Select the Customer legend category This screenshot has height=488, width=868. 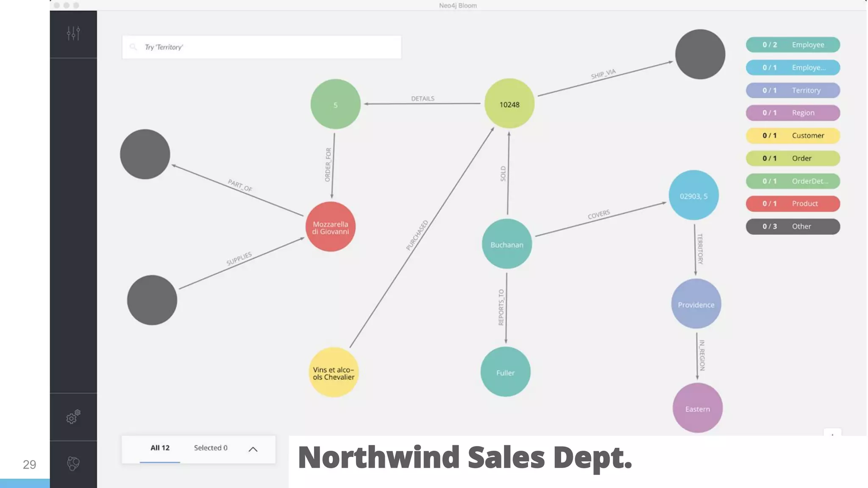(793, 136)
